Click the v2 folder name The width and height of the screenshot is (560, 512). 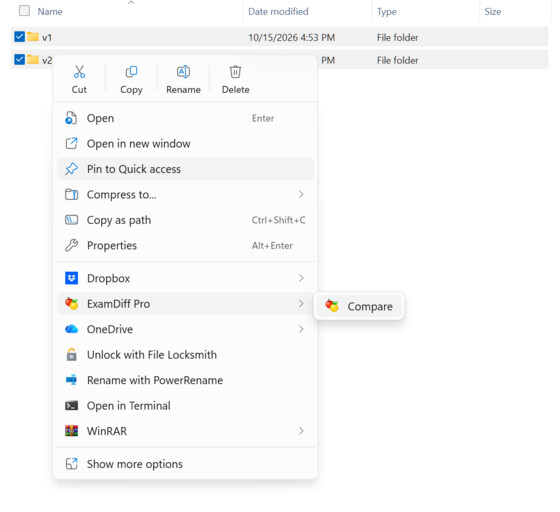click(x=47, y=60)
